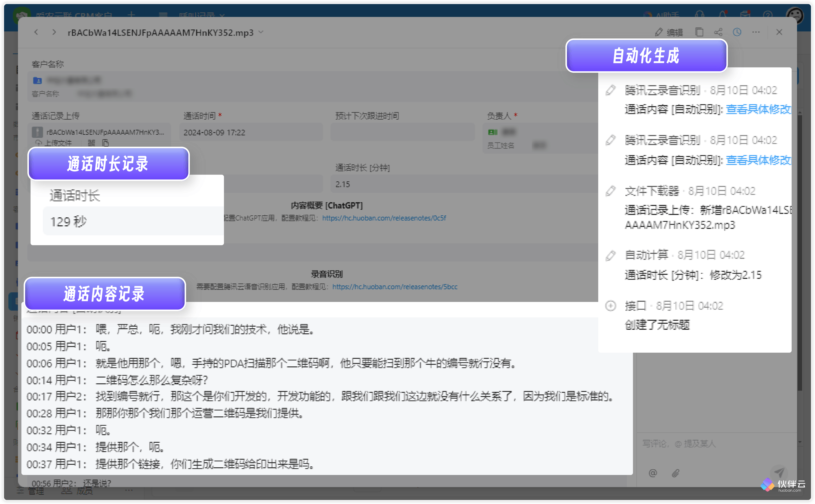Click transcript line 00:00 用户1
This screenshot has width=815, height=504.
click(170, 329)
